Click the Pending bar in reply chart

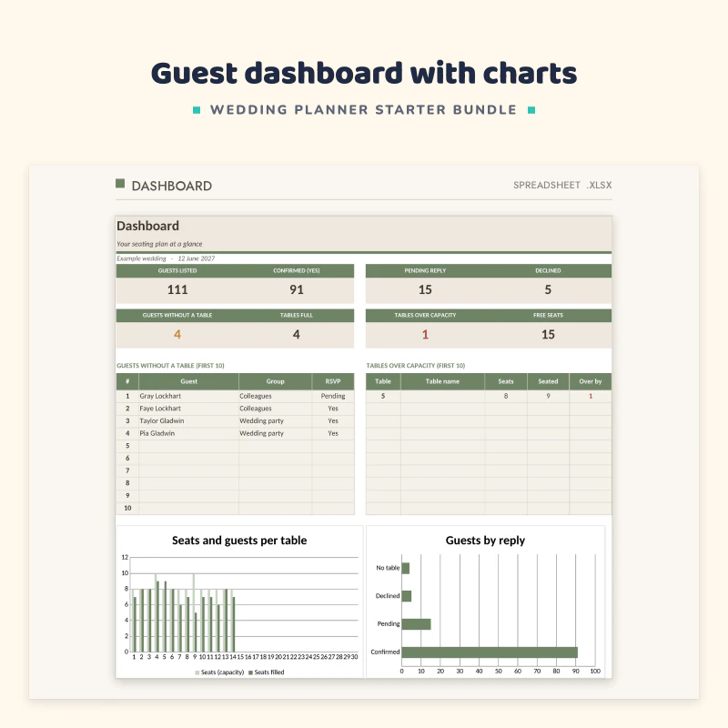click(416, 624)
